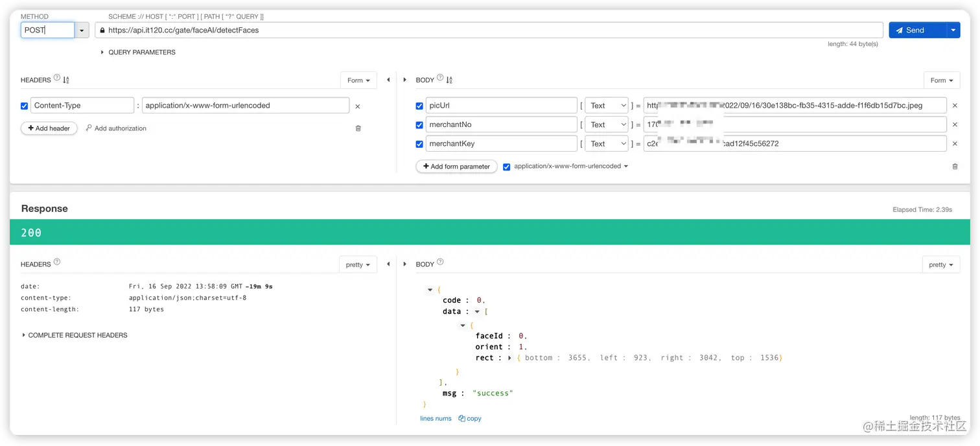Collapse response panel with left arrow
This screenshot has width=980, height=446.
tap(388, 264)
